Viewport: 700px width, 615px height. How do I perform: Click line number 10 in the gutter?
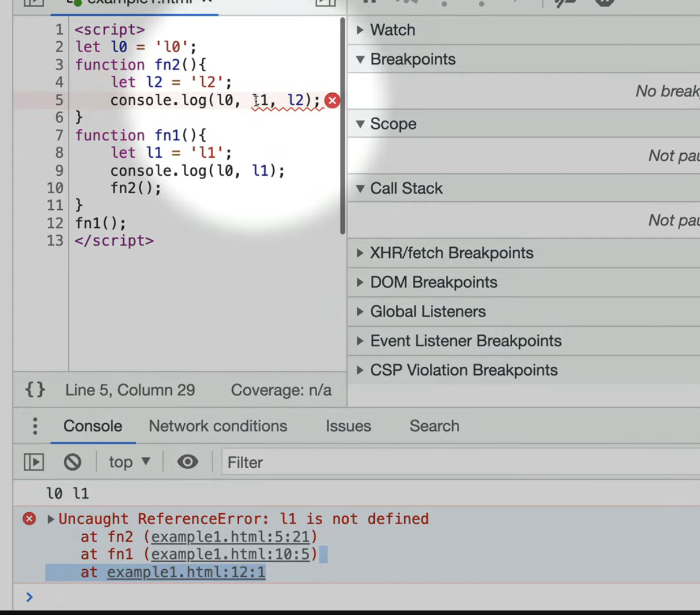(55, 188)
